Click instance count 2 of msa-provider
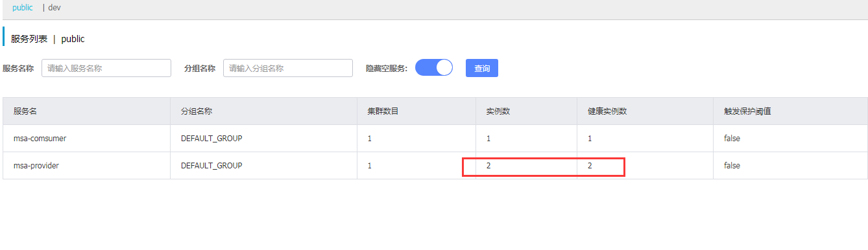868x250 pixels. pos(489,166)
